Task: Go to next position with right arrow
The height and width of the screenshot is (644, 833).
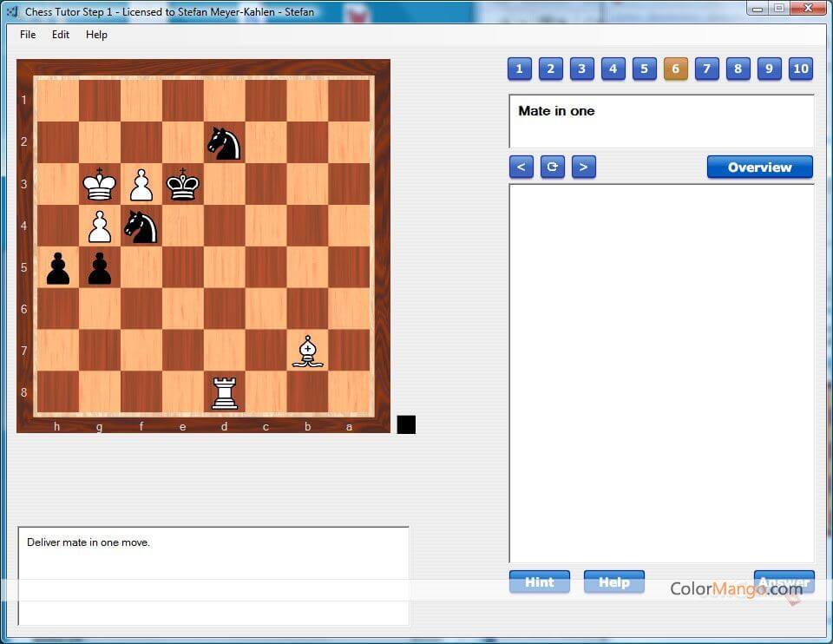Action: coord(584,168)
